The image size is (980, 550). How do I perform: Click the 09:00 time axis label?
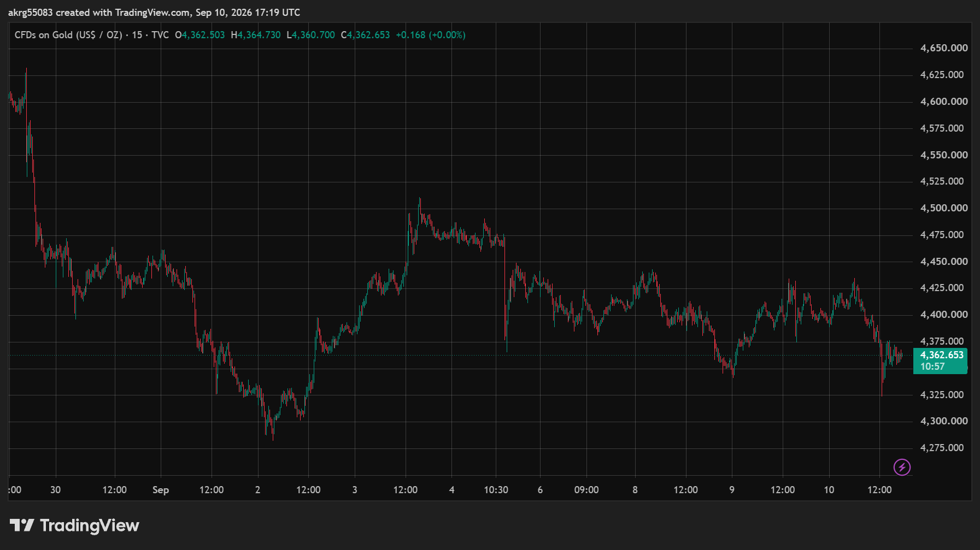click(586, 490)
